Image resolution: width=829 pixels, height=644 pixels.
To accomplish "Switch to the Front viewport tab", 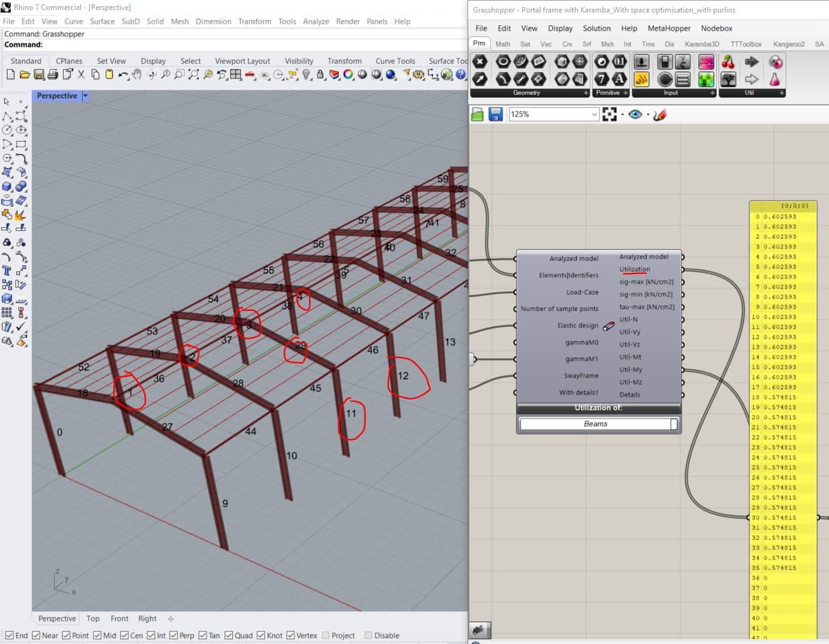I will (119, 618).
